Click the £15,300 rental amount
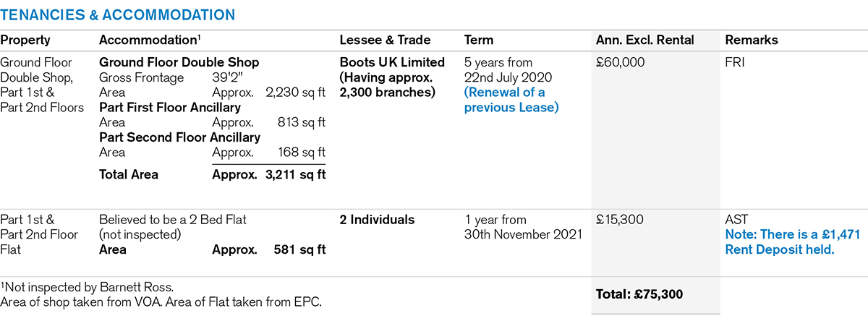The image size is (868, 321). coord(618,220)
